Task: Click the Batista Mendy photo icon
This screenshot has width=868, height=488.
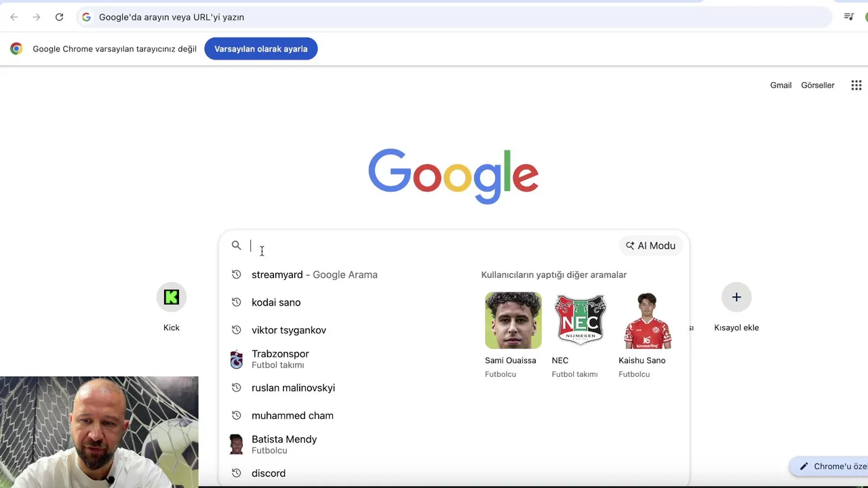Action: 236,445
